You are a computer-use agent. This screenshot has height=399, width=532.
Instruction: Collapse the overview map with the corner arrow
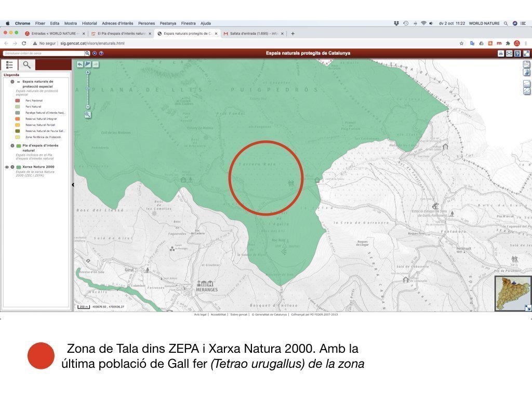pos(528,308)
